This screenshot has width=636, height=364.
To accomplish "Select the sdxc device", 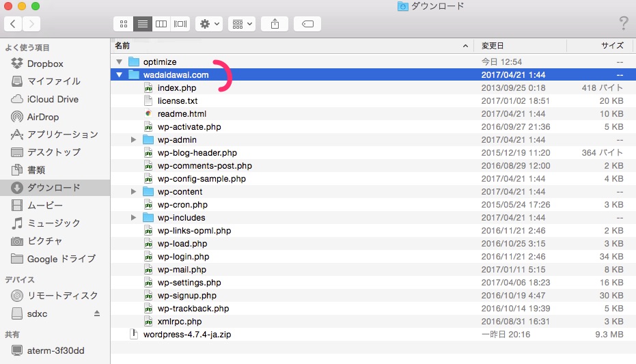I will (x=29, y=313).
